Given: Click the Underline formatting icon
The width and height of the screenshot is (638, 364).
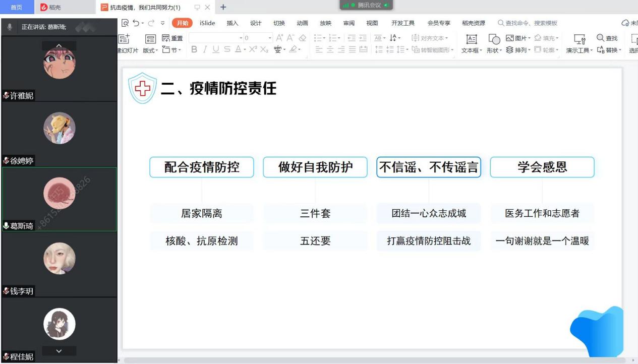Looking at the screenshot, I should tap(216, 49).
